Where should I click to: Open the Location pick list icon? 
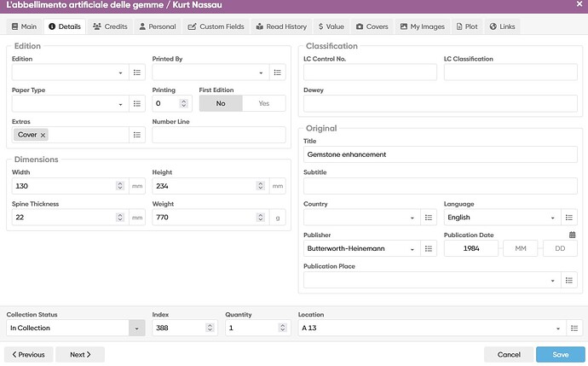tap(574, 328)
